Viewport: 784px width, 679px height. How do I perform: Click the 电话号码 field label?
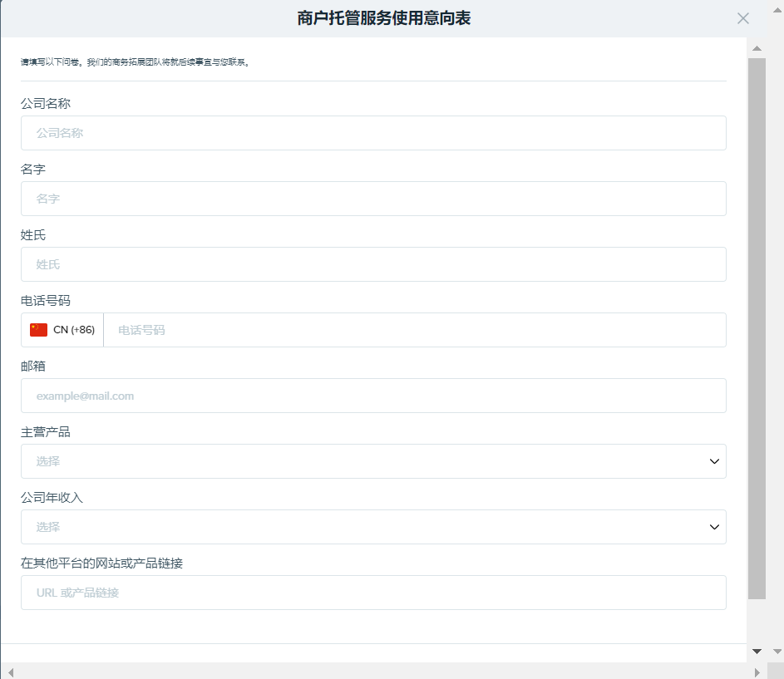point(45,300)
